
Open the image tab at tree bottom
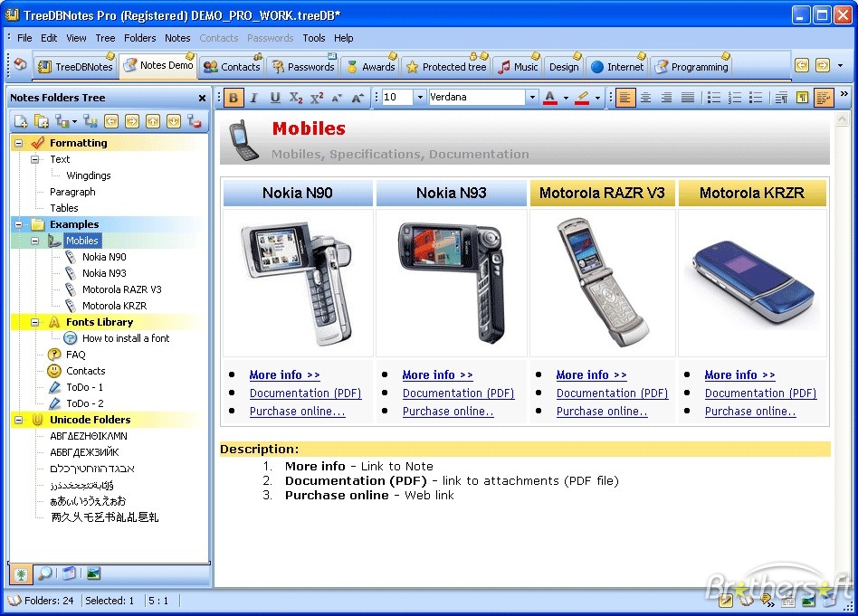click(93, 573)
